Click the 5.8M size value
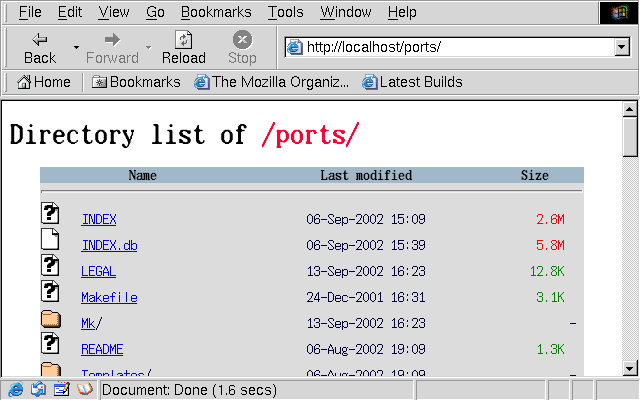Screen dimensions: 640x400 click(550, 246)
